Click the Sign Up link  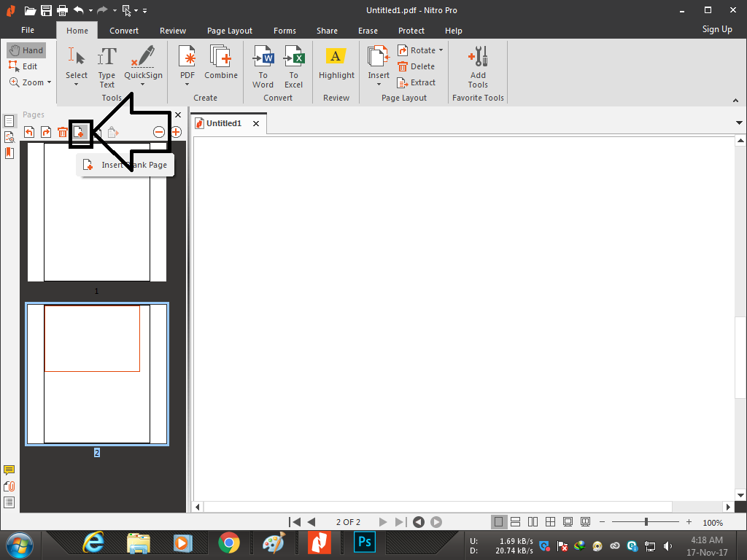click(717, 29)
